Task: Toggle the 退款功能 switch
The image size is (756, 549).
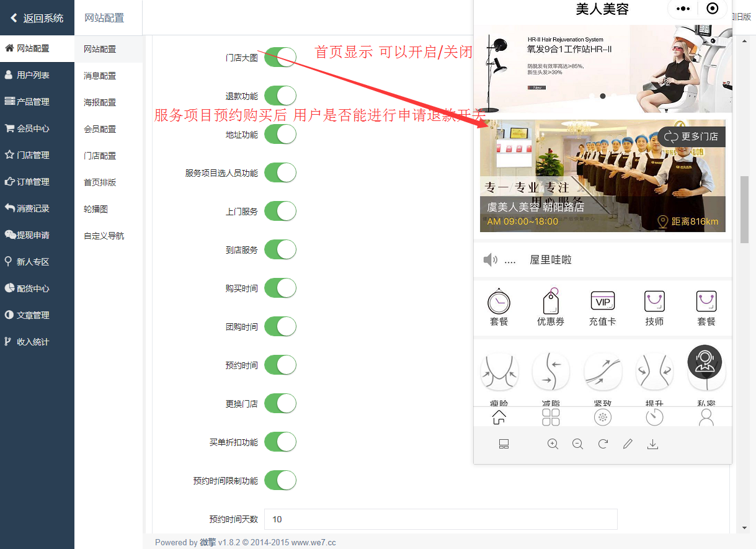Action: tap(280, 96)
